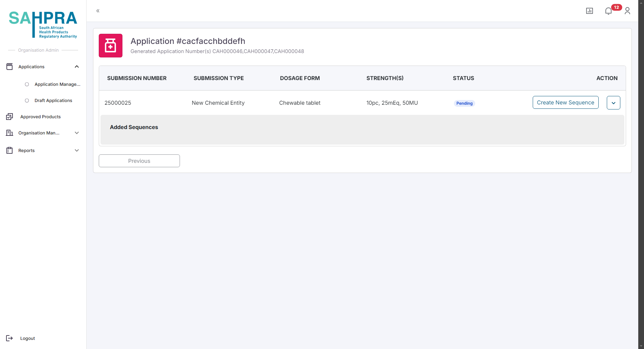
Task: Click the Previous button
Action: 139,161
